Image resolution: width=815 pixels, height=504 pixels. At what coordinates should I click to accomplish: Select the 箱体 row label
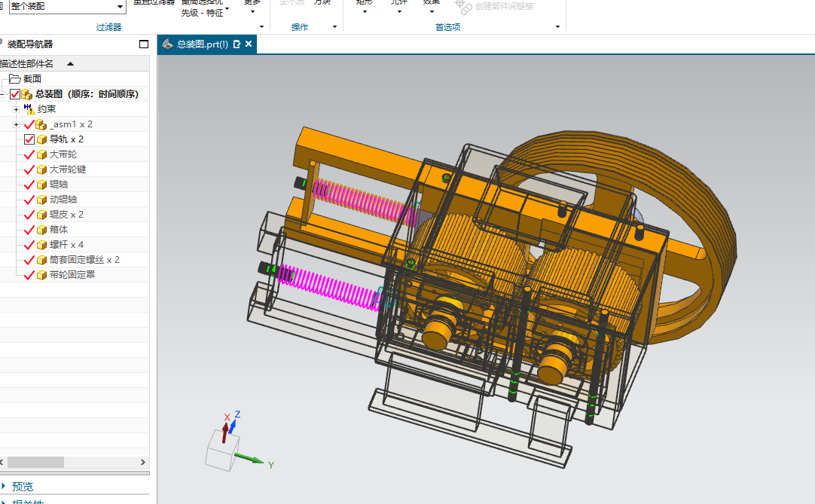click(x=59, y=230)
